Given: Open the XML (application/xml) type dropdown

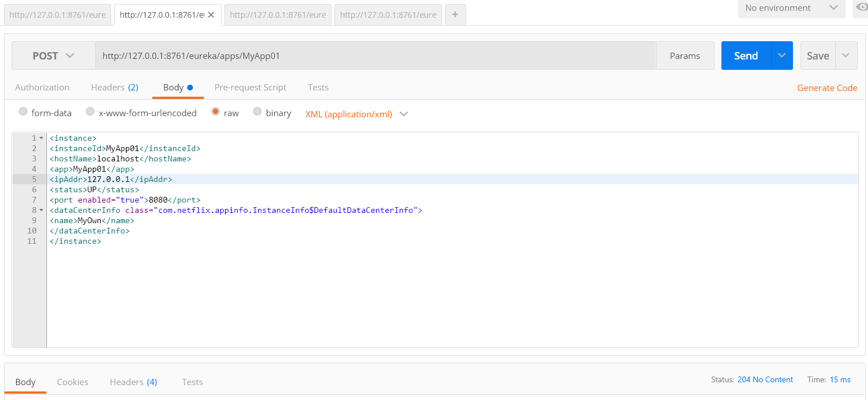Looking at the screenshot, I should 357,114.
